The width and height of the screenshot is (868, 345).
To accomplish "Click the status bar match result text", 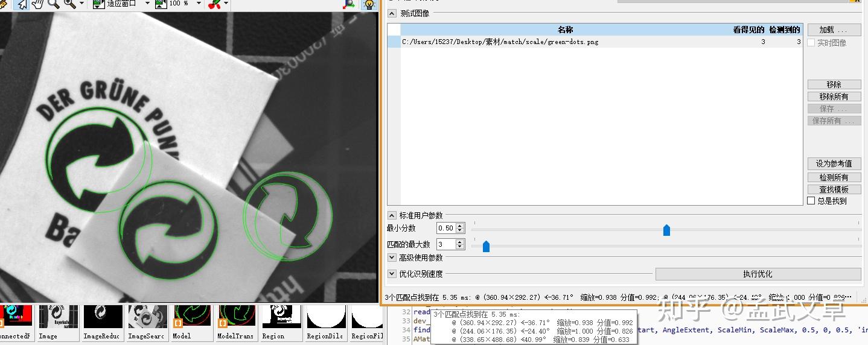I will coord(619,297).
